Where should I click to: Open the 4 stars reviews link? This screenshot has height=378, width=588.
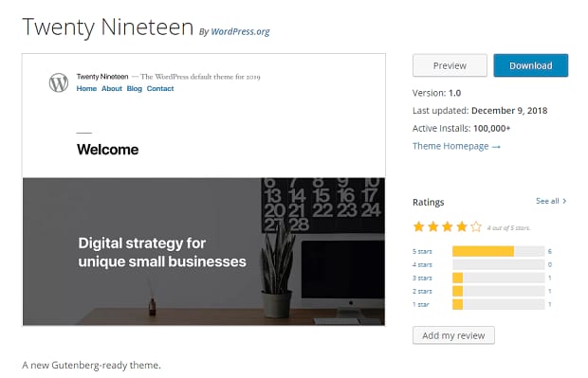[x=422, y=265]
